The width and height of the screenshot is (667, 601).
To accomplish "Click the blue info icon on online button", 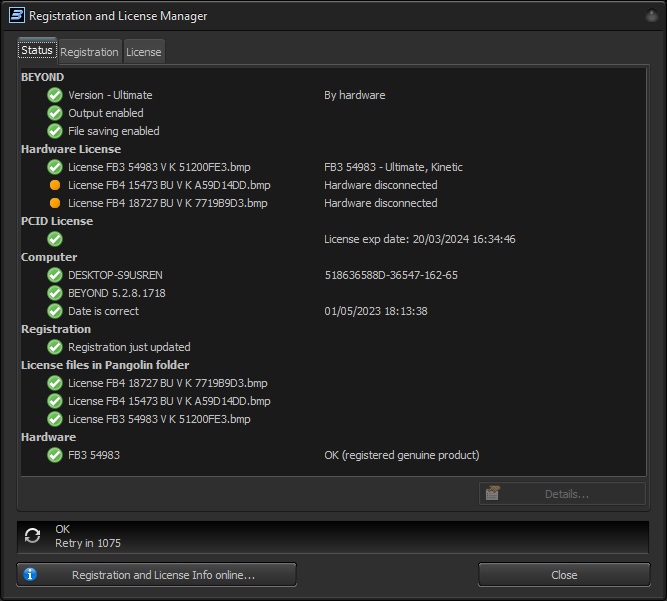I will tap(30, 575).
